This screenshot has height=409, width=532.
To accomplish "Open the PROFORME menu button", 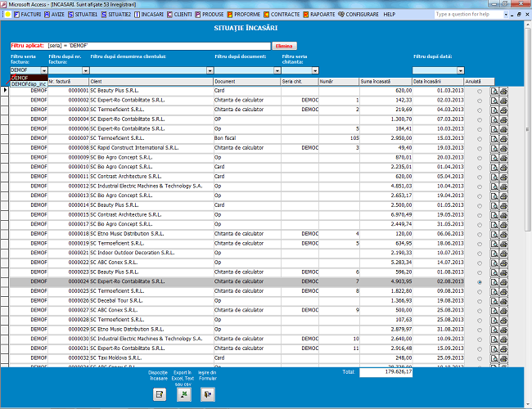I will point(244,15).
